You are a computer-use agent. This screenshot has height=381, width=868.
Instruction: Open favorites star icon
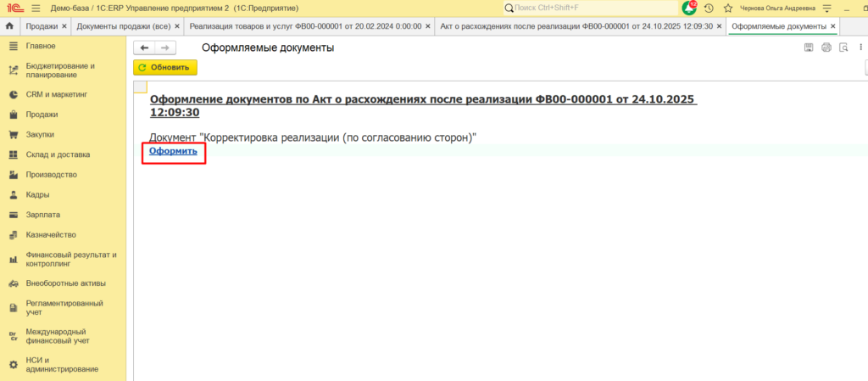[x=728, y=8]
